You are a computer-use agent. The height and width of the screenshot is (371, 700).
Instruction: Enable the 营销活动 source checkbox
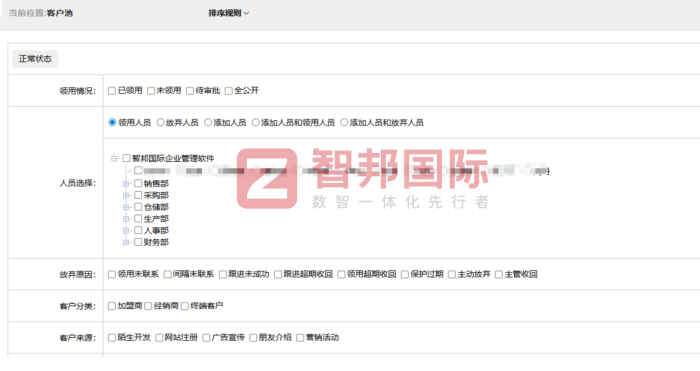300,338
